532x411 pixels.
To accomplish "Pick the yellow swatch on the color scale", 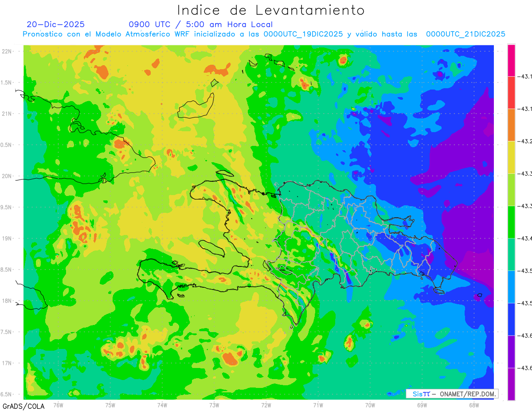I will point(511,157).
